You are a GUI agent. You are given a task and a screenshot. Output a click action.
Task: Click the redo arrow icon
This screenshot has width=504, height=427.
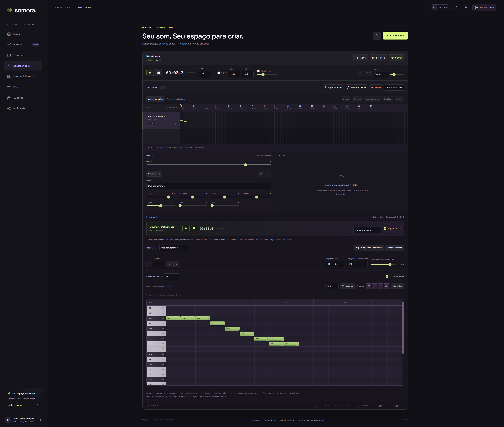click(368, 73)
